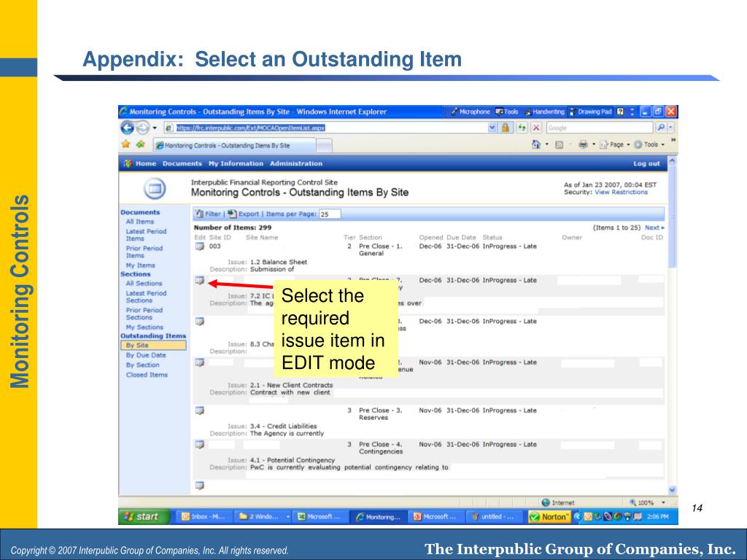Open Prior Period Items in sidebar

click(x=144, y=252)
